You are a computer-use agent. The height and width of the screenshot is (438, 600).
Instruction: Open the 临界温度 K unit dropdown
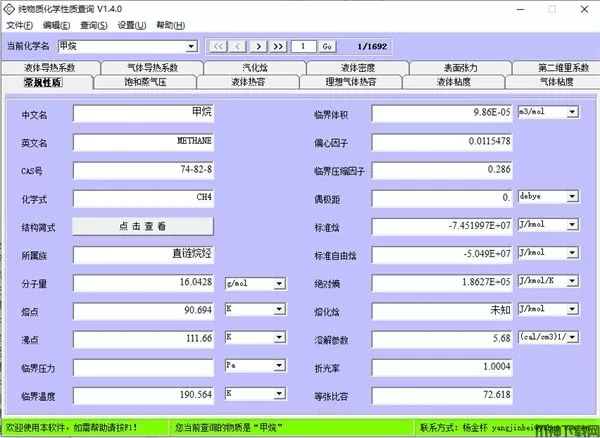279,394
